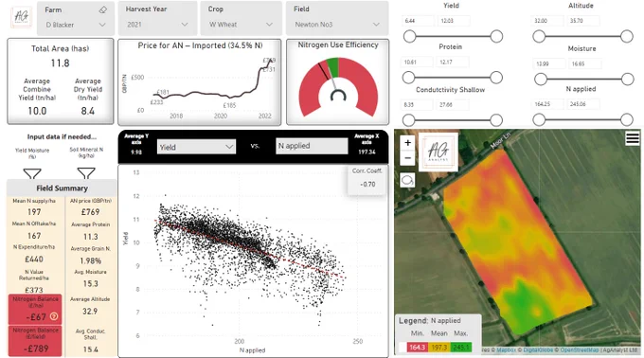Select the green Max legend swatch 245.1

click(461, 348)
